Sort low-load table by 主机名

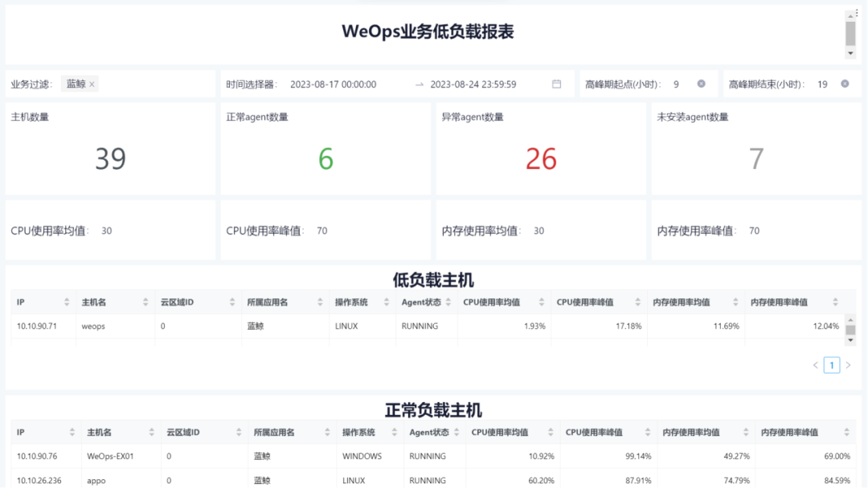pyautogui.click(x=145, y=302)
